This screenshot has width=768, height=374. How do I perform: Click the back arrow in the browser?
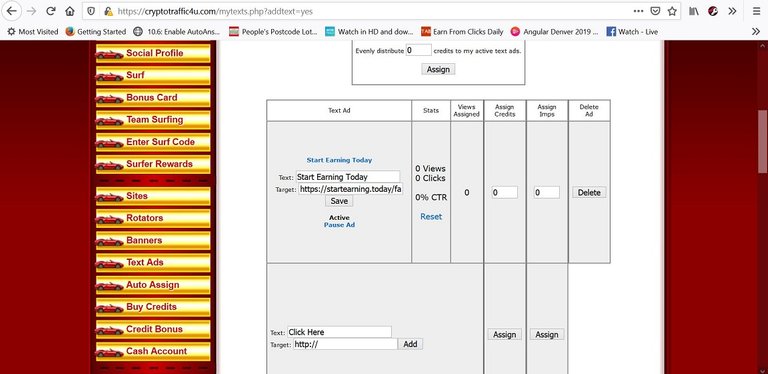tap(11, 11)
